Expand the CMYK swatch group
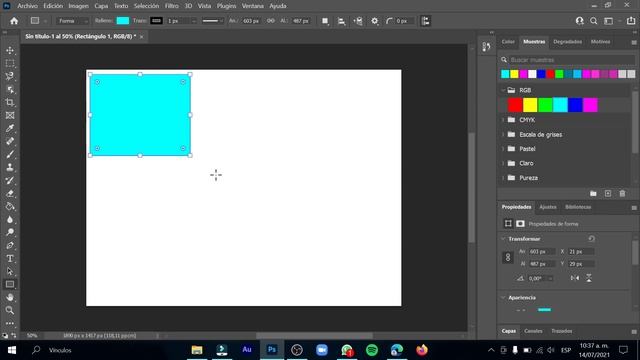Image resolution: width=640 pixels, height=360 pixels. pyautogui.click(x=503, y=120)
